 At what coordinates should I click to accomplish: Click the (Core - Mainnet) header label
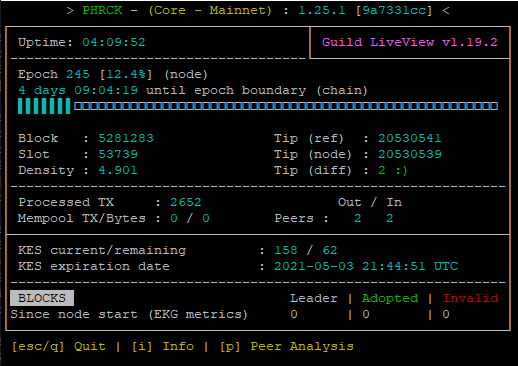point(210,10)
